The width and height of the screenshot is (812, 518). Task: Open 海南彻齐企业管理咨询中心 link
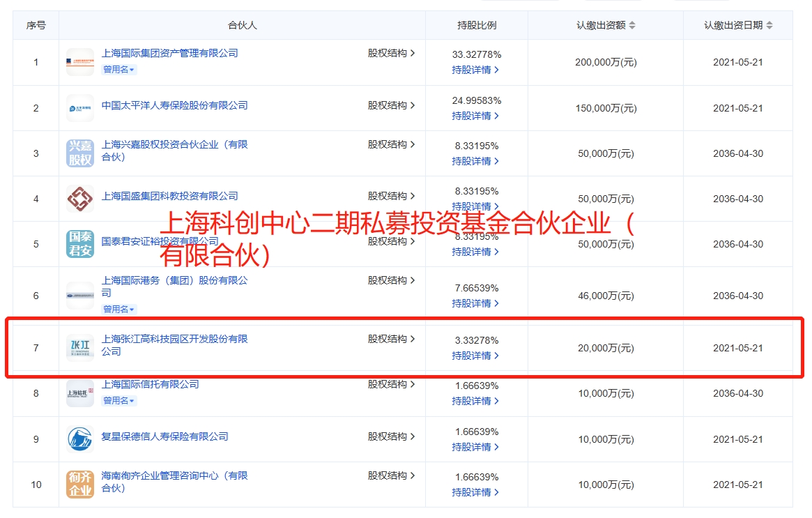[x=174, y=481]
